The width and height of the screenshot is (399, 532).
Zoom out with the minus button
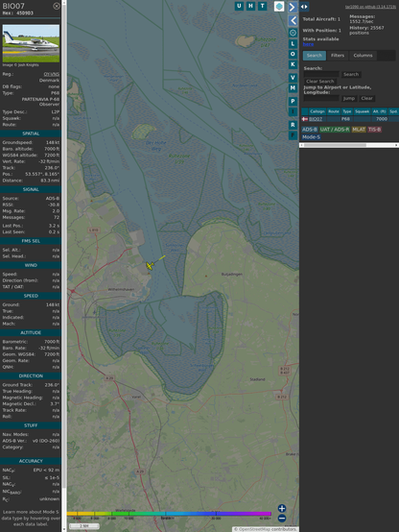tap(282, 519)
